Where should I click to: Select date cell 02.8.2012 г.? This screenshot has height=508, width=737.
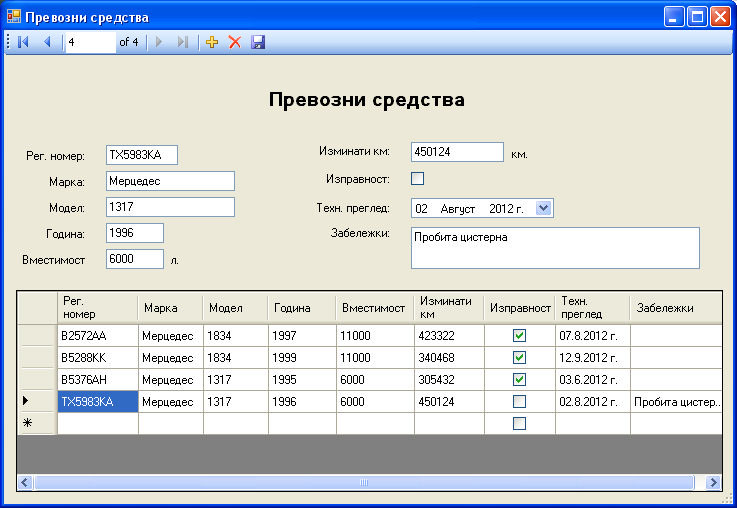point(592,401)
